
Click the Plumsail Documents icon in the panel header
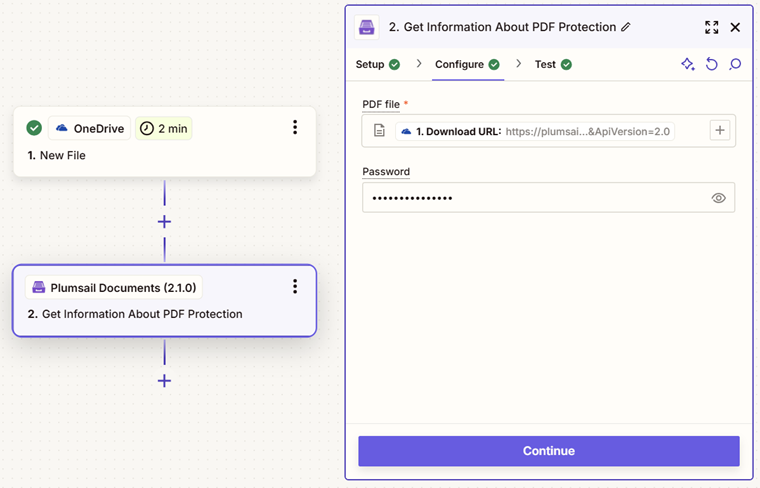click(x=366, y=27)
